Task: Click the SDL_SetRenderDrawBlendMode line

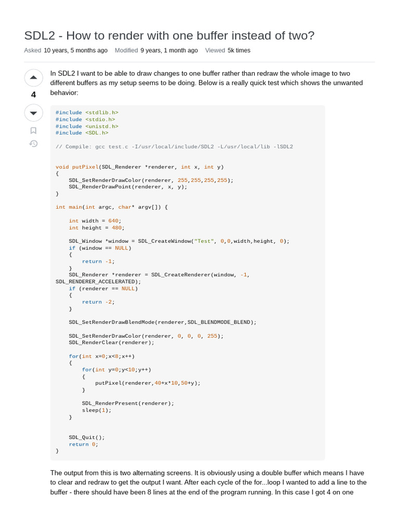Action: [x=163, y=322]
